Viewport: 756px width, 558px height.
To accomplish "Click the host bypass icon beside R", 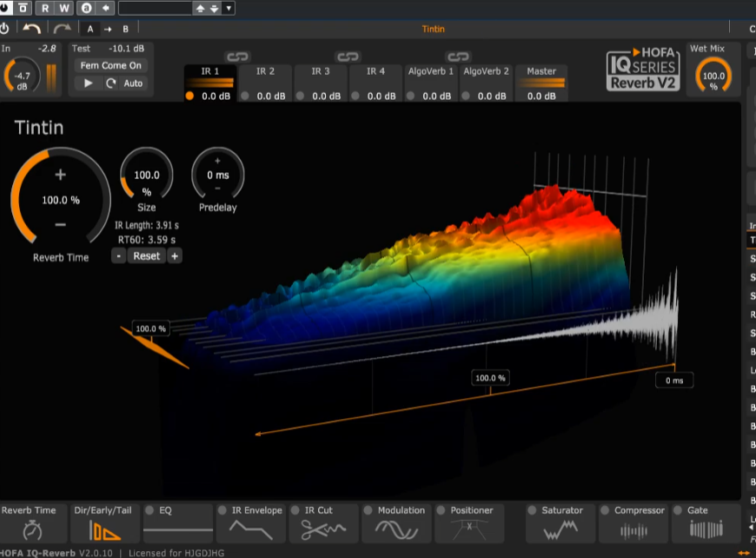I will [23, 8].
